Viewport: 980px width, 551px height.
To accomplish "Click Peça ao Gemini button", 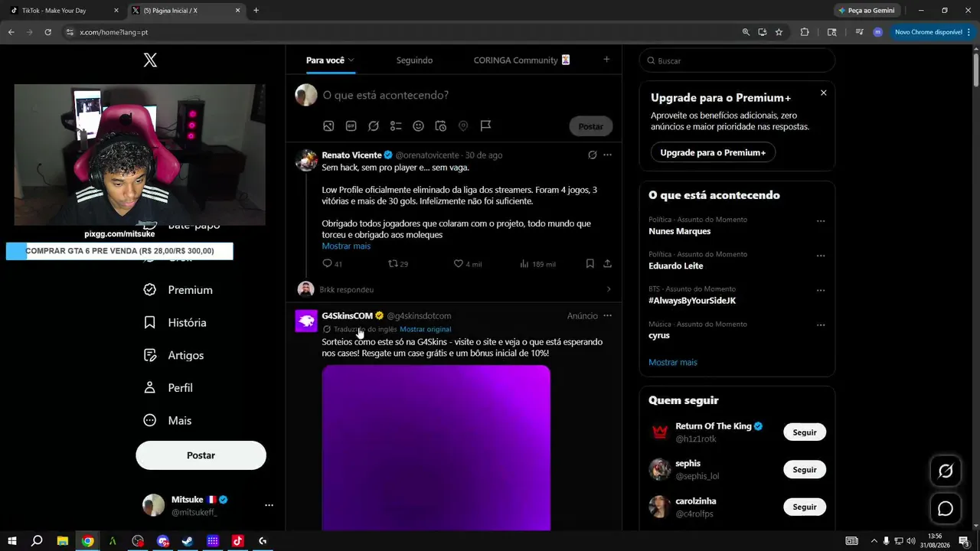I will coord(867,11).
